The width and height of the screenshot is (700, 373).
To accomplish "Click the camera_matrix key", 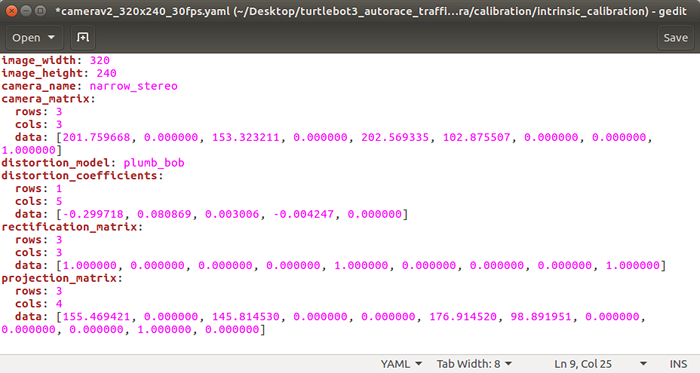I will pos(46,99).
